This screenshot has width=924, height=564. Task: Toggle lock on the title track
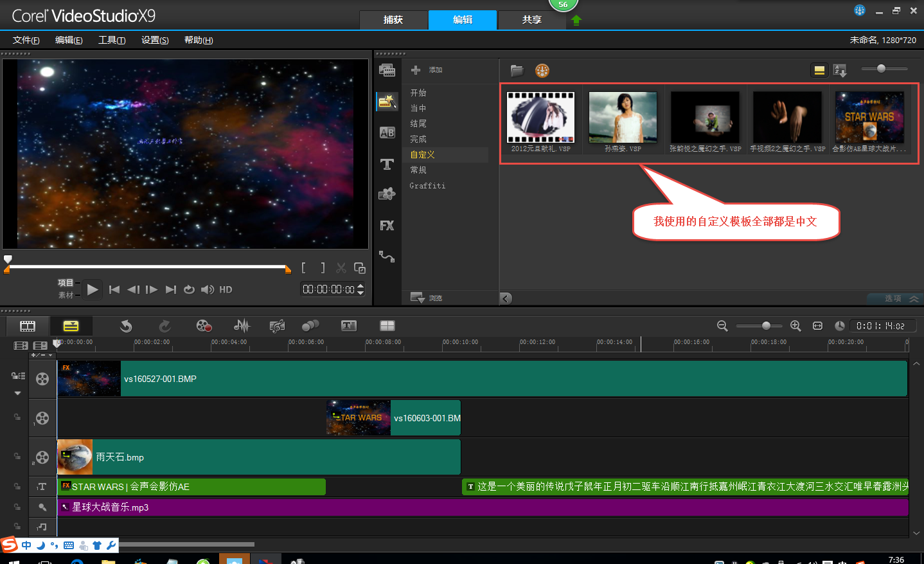[x=17, y=487]
